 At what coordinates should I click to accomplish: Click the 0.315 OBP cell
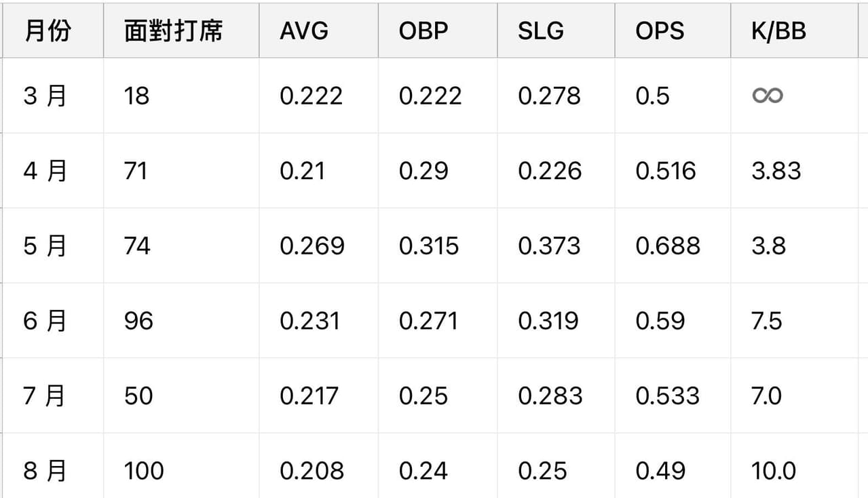(438, 246)
